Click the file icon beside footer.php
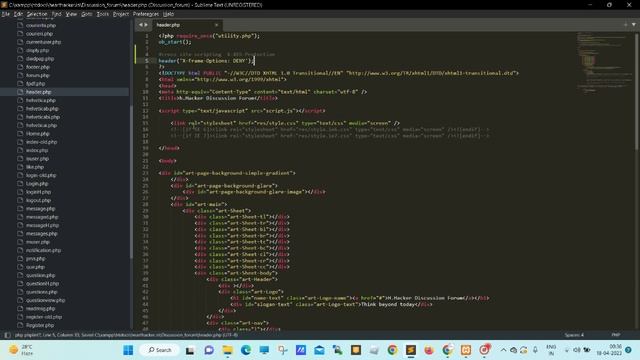This screenshot has width=640, height=360. point(20,67)
